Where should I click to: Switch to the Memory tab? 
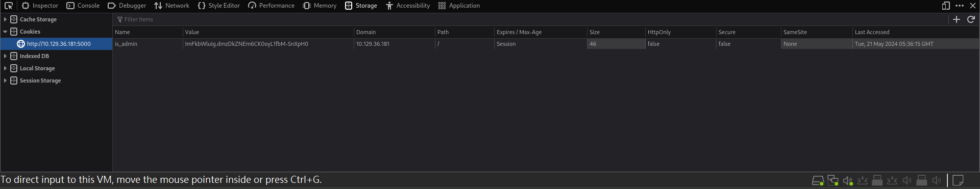(x=320, y=6)
